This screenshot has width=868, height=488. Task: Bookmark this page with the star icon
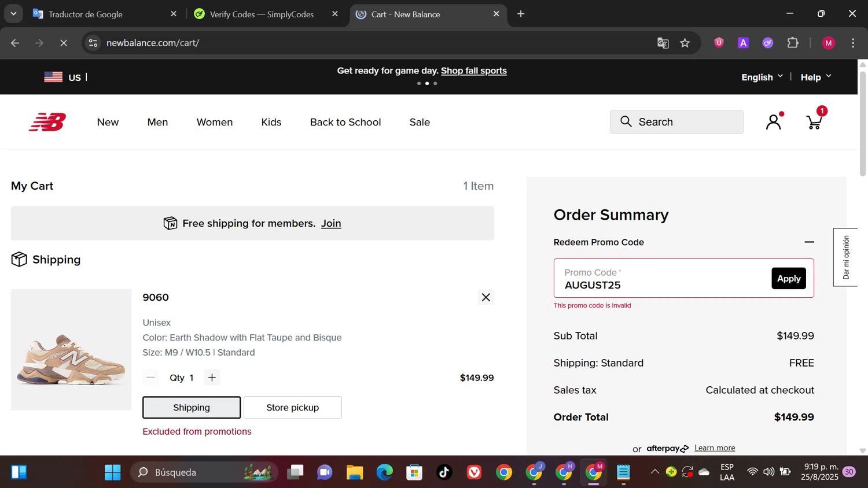[685, 43]
